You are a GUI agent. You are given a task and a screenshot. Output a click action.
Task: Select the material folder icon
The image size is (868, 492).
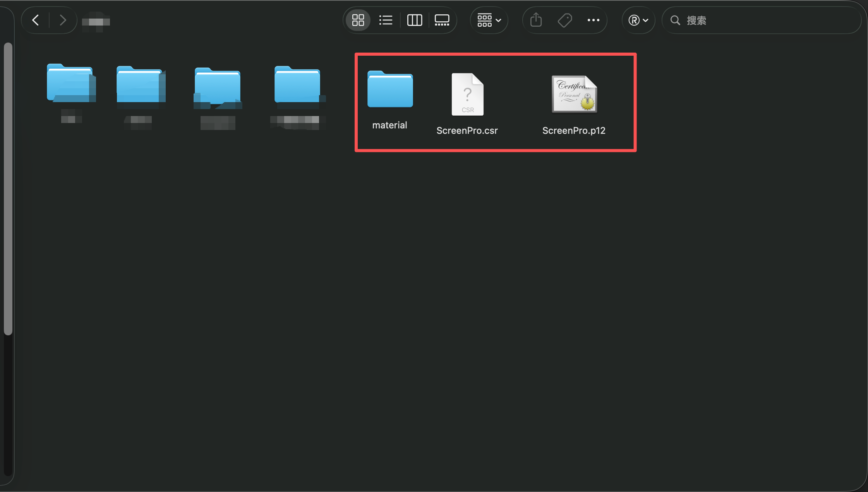(x=390, y=89)
